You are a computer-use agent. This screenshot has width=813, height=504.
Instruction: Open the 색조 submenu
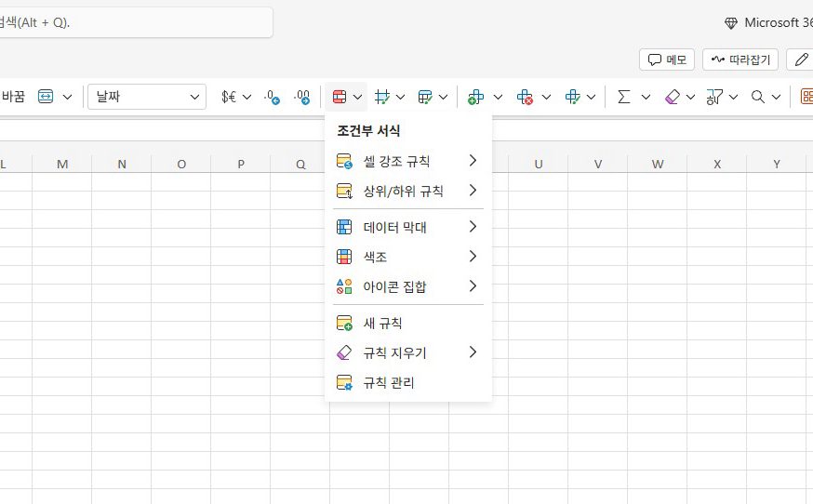(408, 257)
